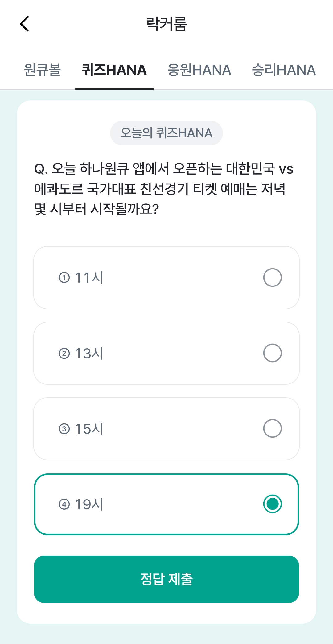Image resolution: width=333 pixels, height=644 pixels.
Task: Switch to the 원큐볼 tab
Action: 42,70
